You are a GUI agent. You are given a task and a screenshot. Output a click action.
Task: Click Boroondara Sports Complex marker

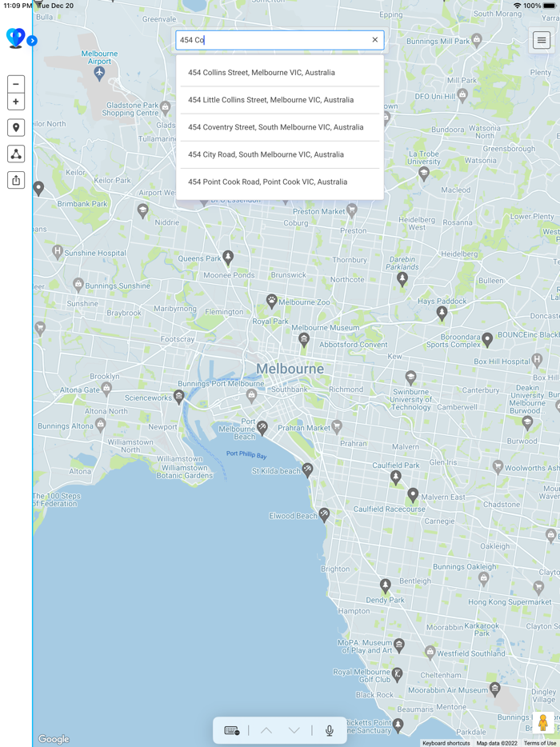tap(487, 339)
